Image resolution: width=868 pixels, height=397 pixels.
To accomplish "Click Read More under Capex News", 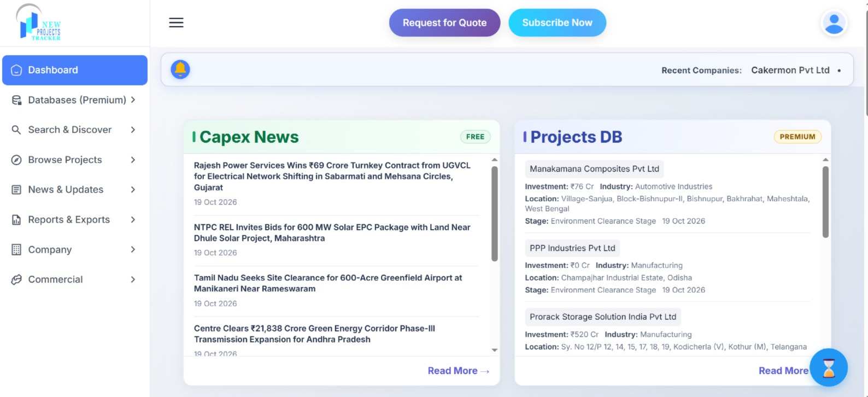I will 458,371.
